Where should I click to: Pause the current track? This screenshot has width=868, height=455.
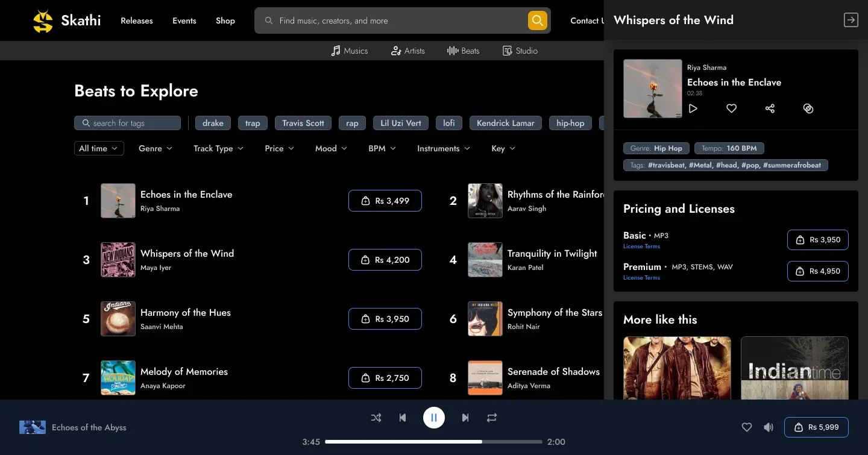pos(434,418)
